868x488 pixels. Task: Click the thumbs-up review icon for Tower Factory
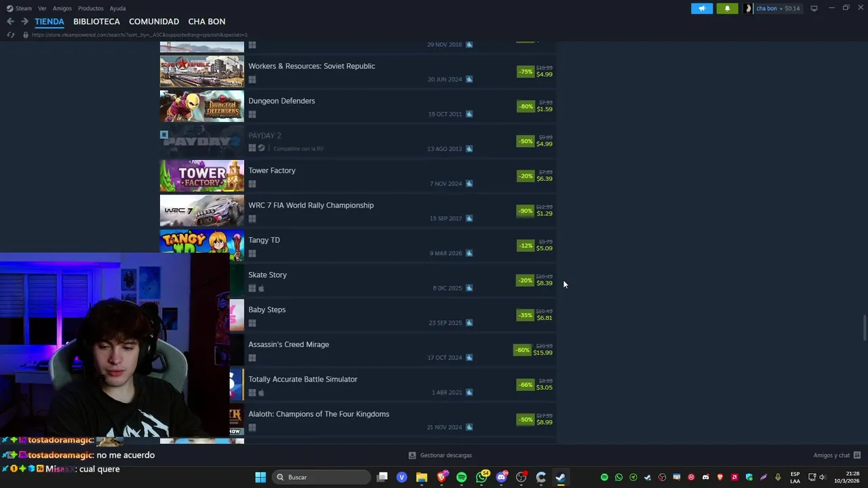click(x=469, y=184)
